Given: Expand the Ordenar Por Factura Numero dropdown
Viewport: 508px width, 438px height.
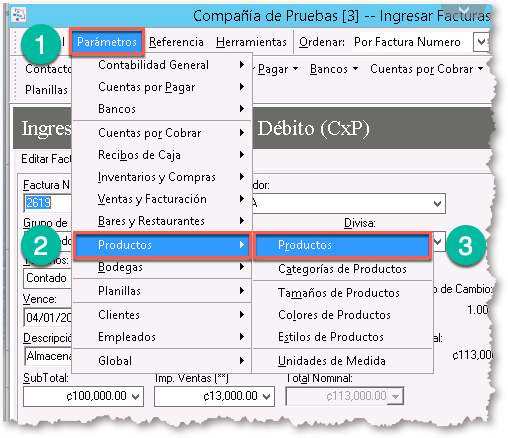Looking at the screenshot, I should pyautogui.click(x=481, y=42).
